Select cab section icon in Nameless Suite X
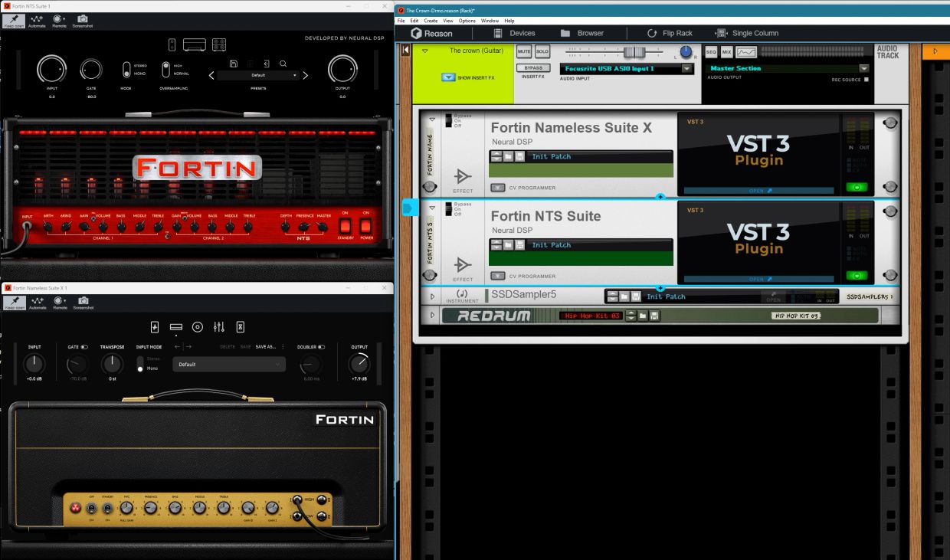 198,327
